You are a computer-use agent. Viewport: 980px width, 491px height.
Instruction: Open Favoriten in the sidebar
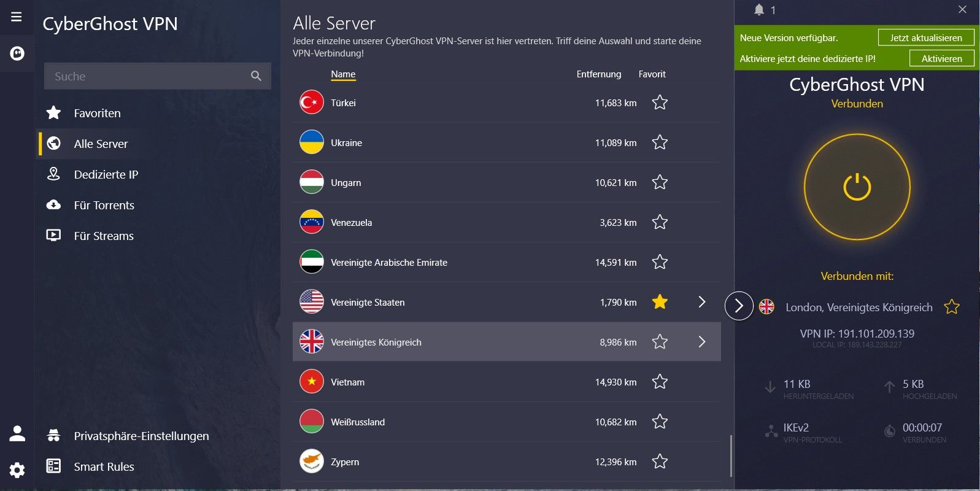(97, 113)
